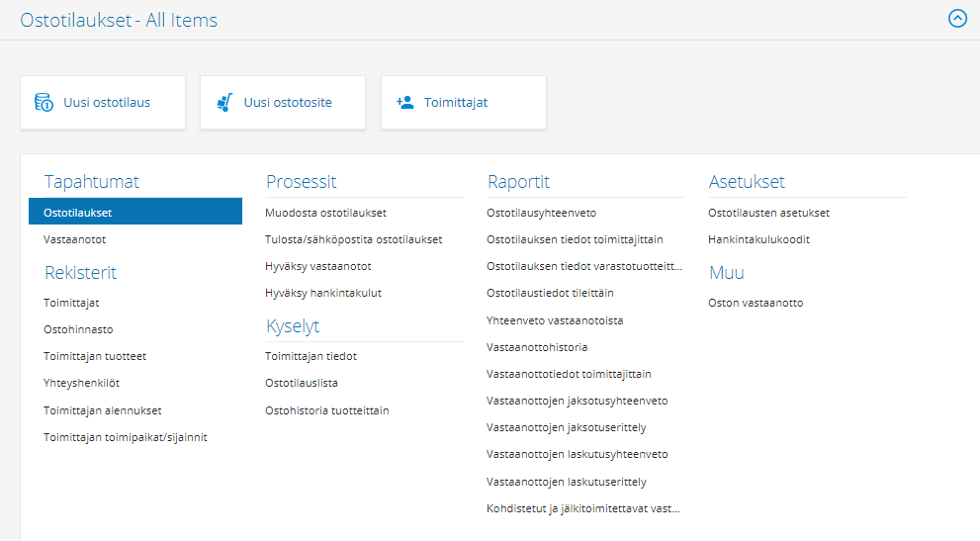Viewport: 980px width, 541px height.
Task: Click the Uusi ostotilaus coin-stack icon
Action: pyautogui.click(x=43, y=102)
